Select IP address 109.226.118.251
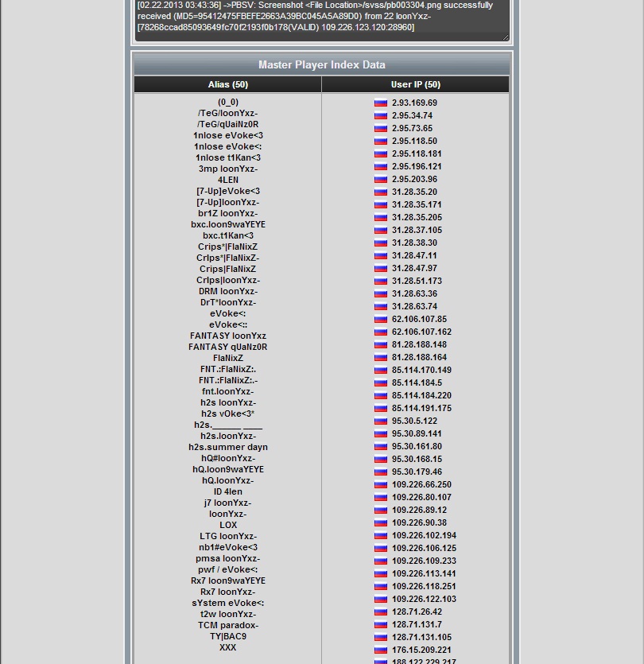 (424, 586)
